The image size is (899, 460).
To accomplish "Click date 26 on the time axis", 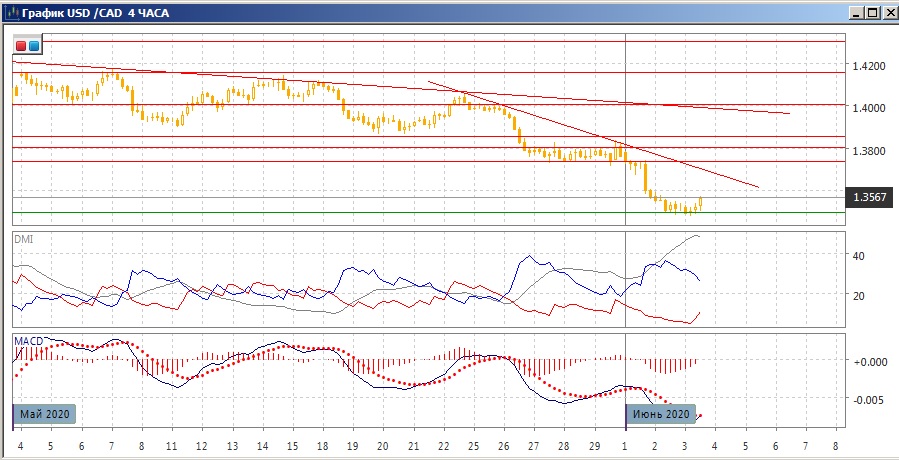I will pos(503,446).
